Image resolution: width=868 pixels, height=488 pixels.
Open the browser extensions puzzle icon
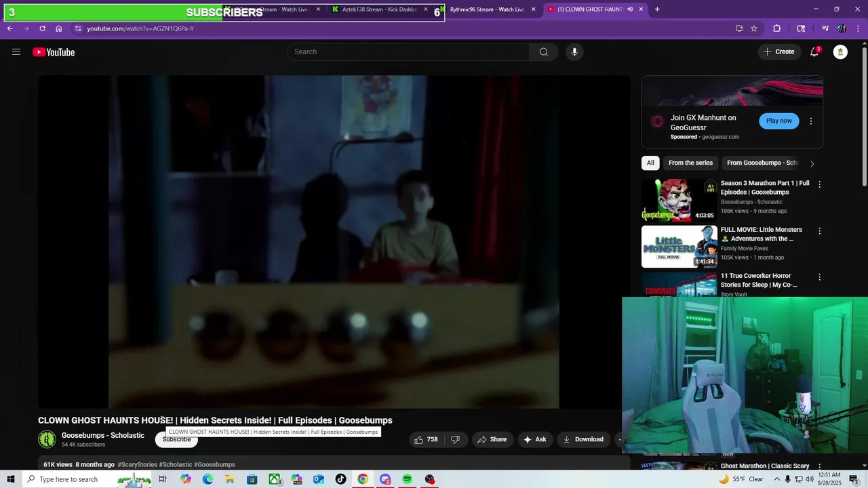pyautogui.click(x=777, y=28)
